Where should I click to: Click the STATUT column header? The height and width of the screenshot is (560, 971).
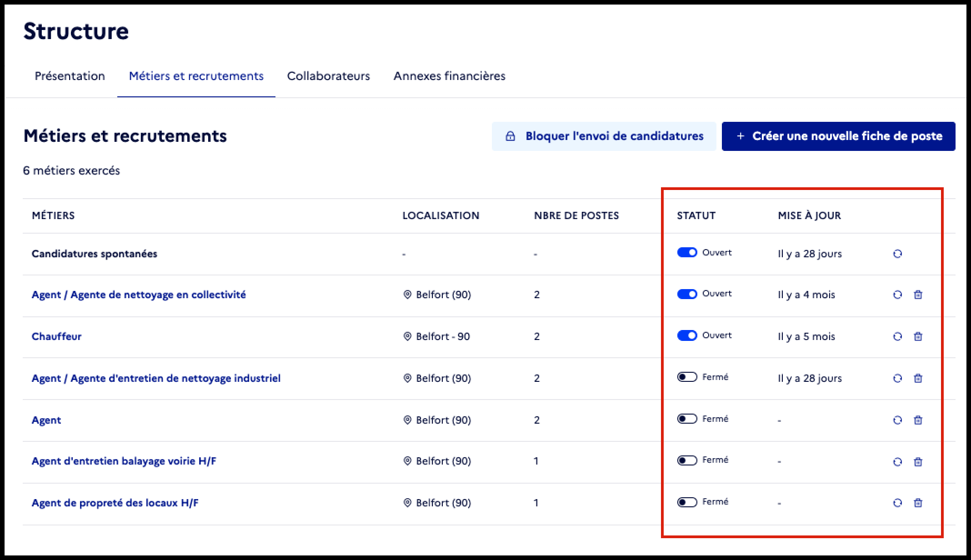click(x=696, y=215)
